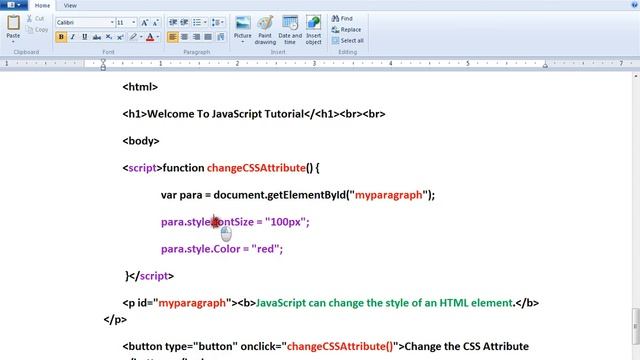Toggle Bold formatting

pos(61,37)
